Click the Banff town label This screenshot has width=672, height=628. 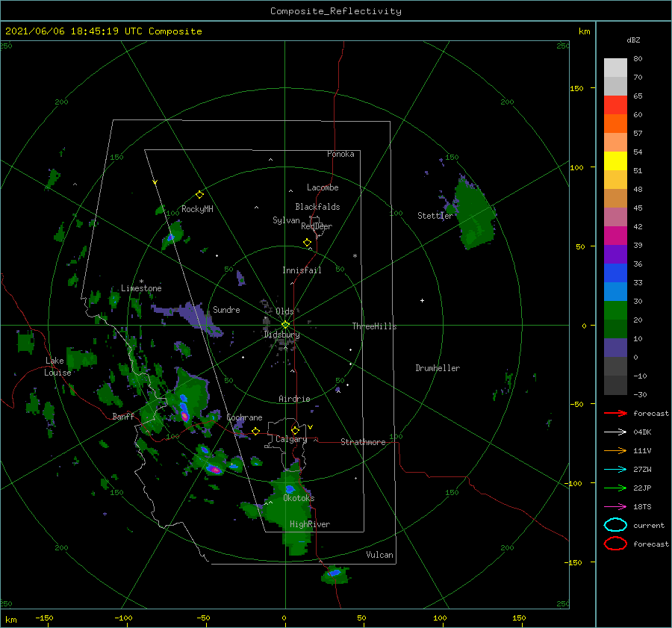pyautogui.click(x=123, y=416)
